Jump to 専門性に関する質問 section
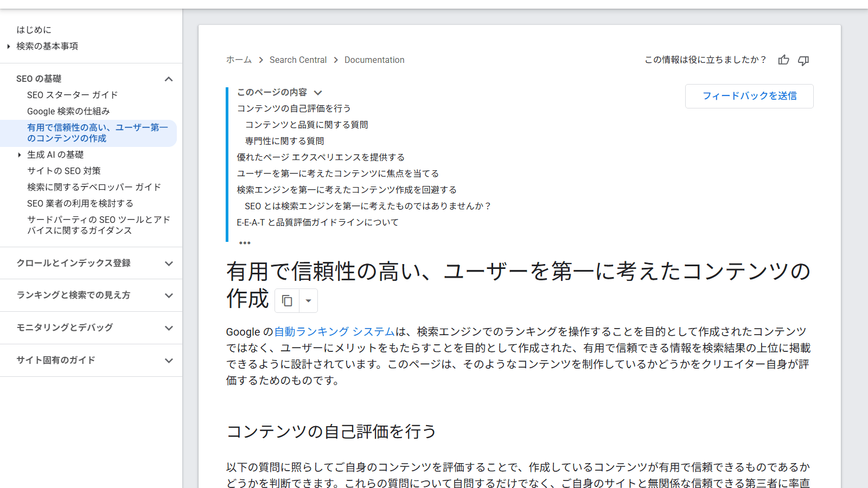Screen dimensions: 868x488 click(284, 141)
